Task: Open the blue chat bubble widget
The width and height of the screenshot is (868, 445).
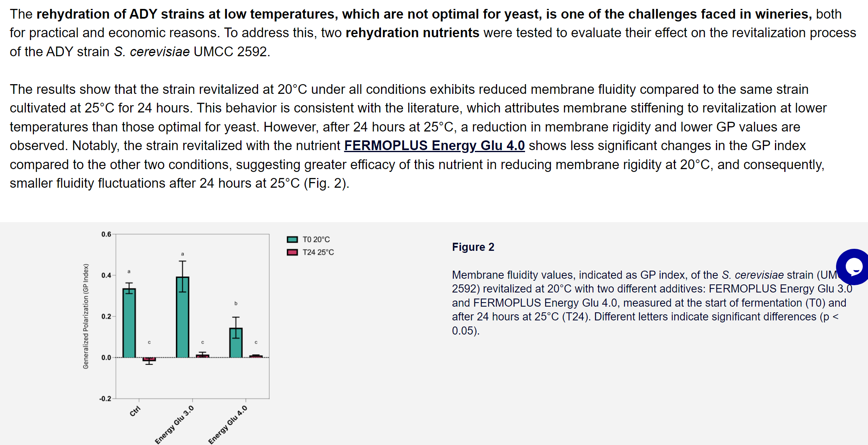Action: click(x=853, y=267)
